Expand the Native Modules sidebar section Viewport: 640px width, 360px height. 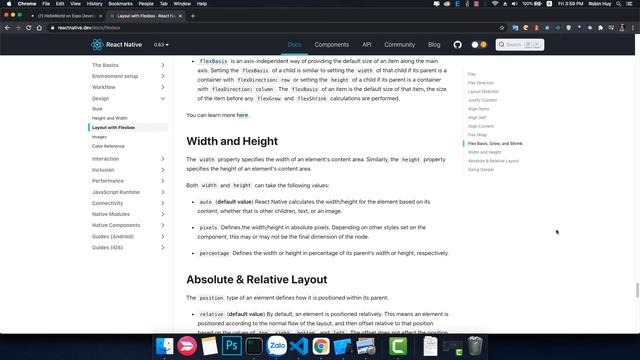128,214
